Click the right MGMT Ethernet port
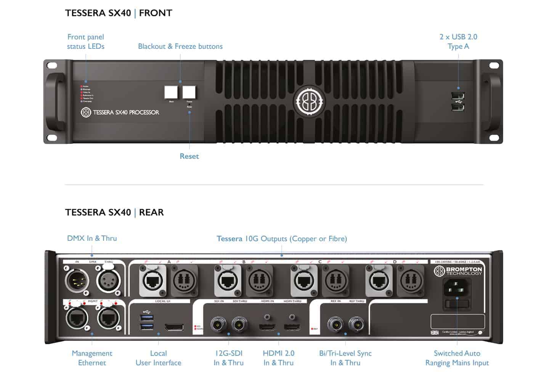549x392 pixels. tap(109, 318)
